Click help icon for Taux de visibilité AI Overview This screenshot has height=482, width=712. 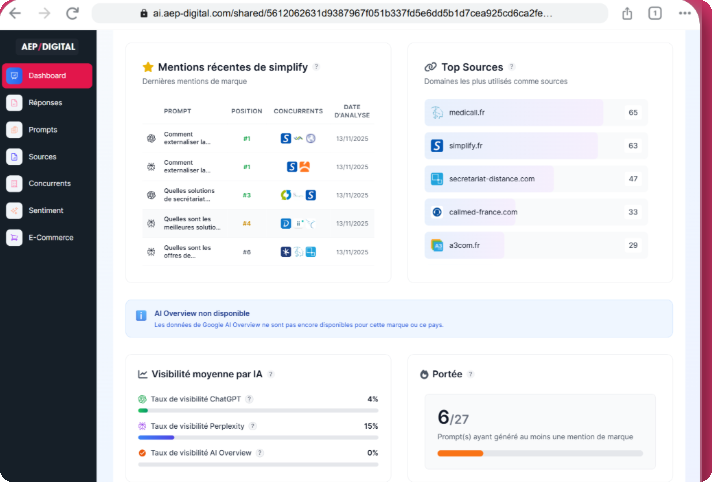(260, 453)
